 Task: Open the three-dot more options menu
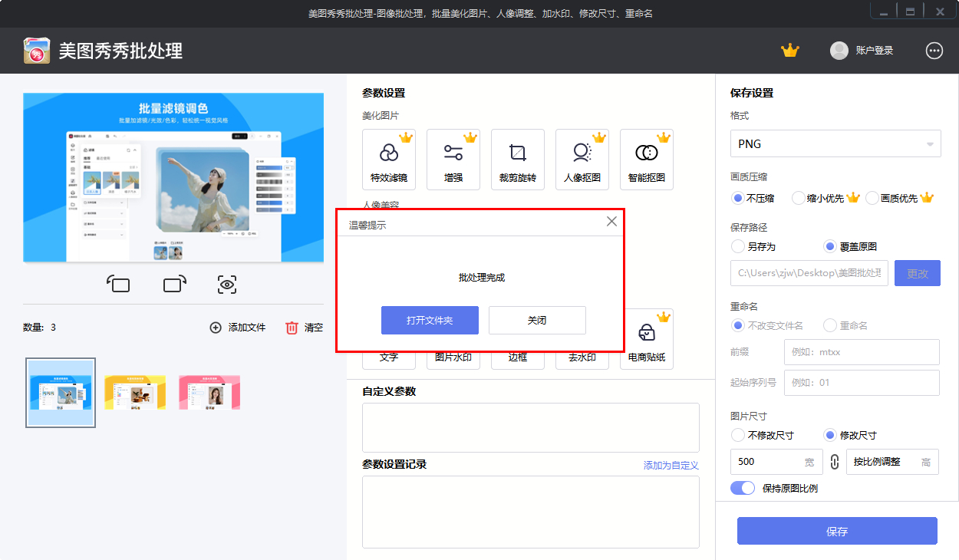click(x=934, y=51)
